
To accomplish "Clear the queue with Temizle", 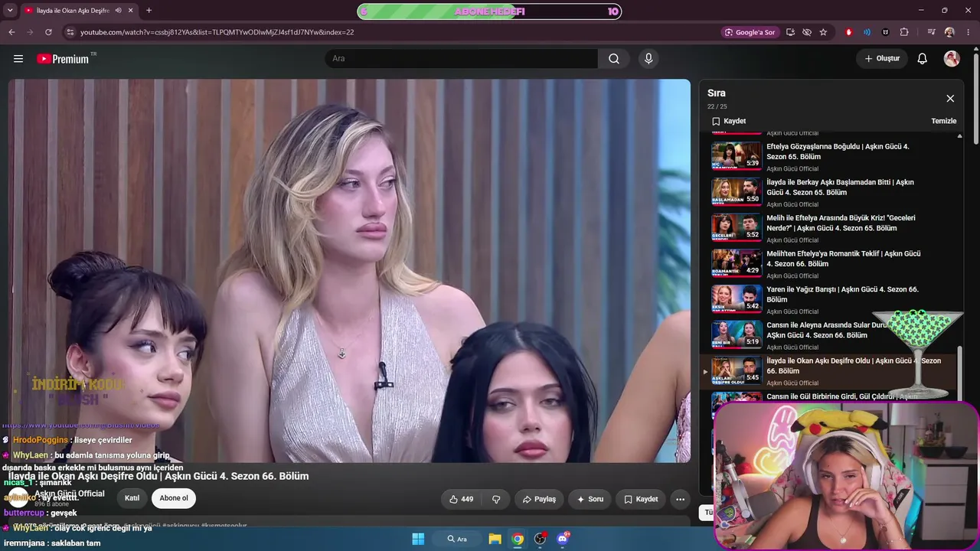I will (x=944, y=121).
